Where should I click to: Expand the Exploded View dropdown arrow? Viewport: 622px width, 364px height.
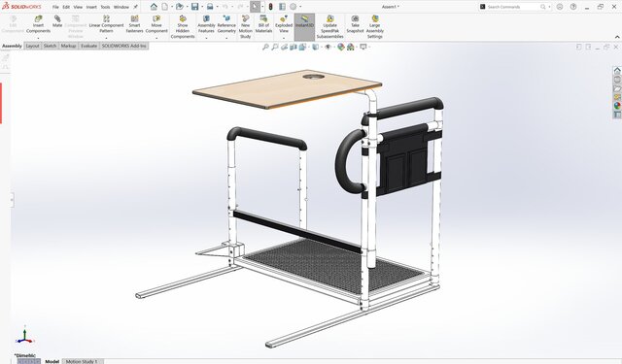284,38
